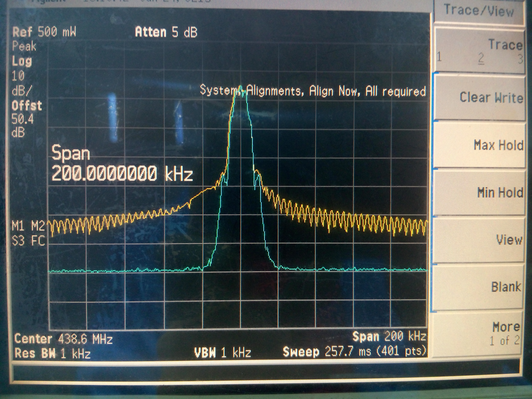The height and width of the screenshot is (399, 532).
Task: Click the System Alignments warning message
Action: [313, 91]
